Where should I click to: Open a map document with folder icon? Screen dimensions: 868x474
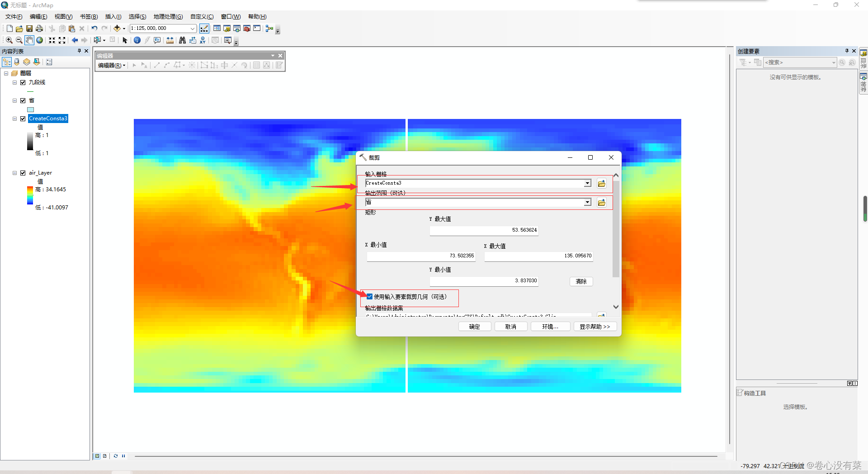(19, 28)
